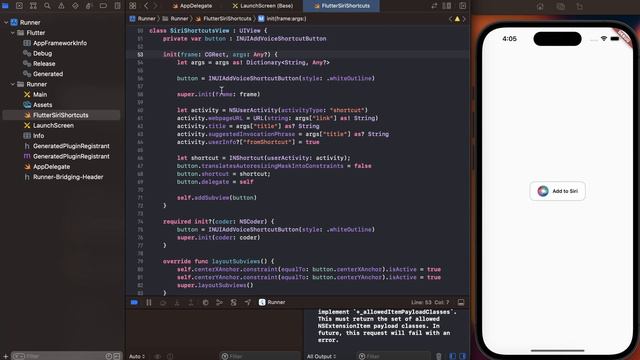Clear the console with trash icon
640x360 pixels.
tap(439, 356)
